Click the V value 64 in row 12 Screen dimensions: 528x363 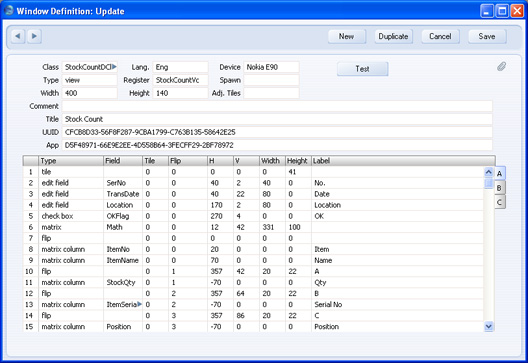pyautogui.click(x=246, y=293)
